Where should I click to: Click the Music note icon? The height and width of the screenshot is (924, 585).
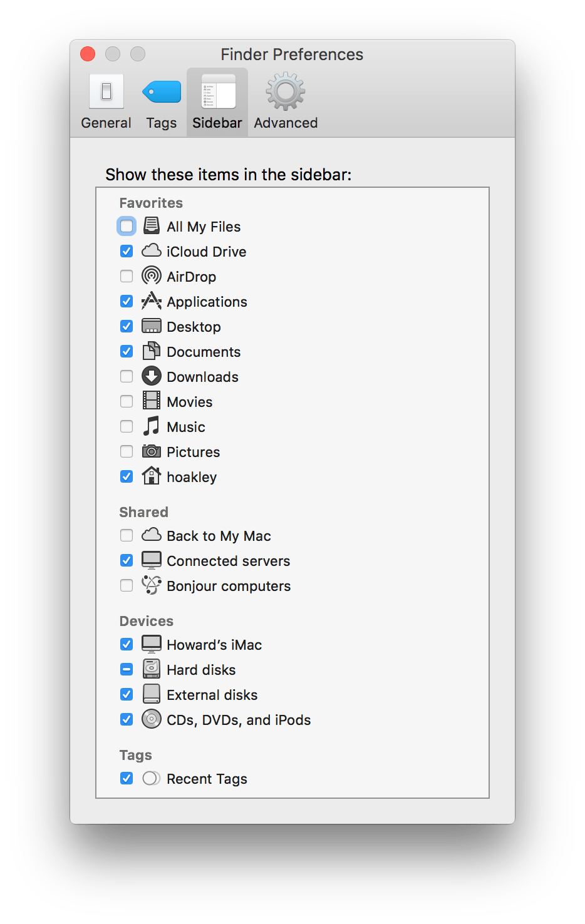click(x=152, y=426)
